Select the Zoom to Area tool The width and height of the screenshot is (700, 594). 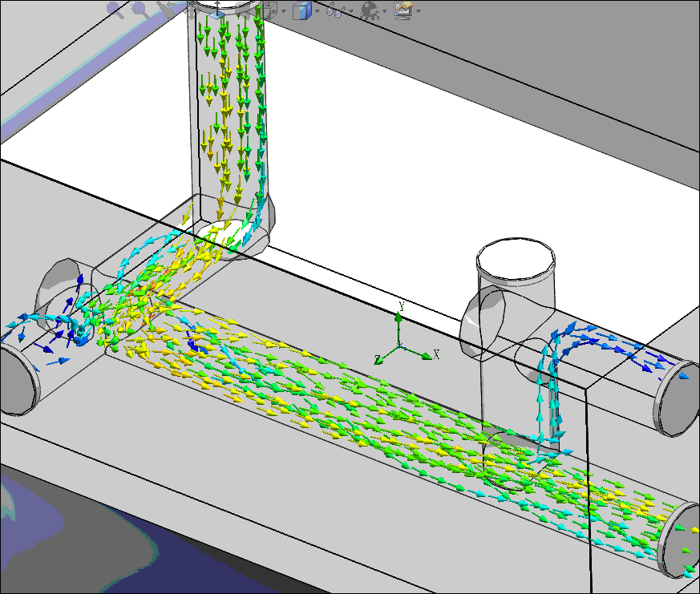click(140, 10)
